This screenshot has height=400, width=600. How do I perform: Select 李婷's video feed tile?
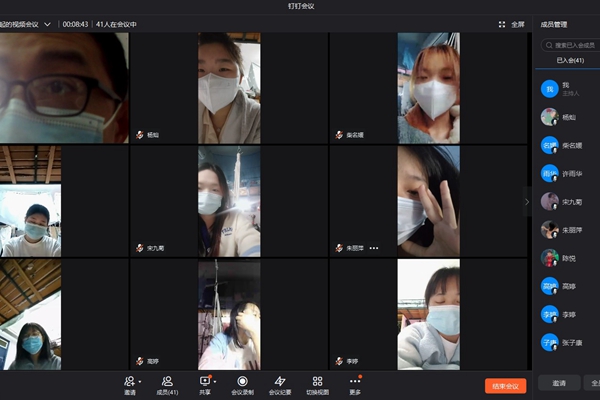click(429, 314)
